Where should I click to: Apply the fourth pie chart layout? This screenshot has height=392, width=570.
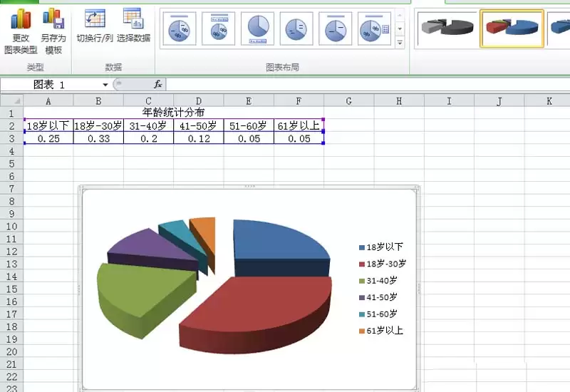click(x=296, y=29)
